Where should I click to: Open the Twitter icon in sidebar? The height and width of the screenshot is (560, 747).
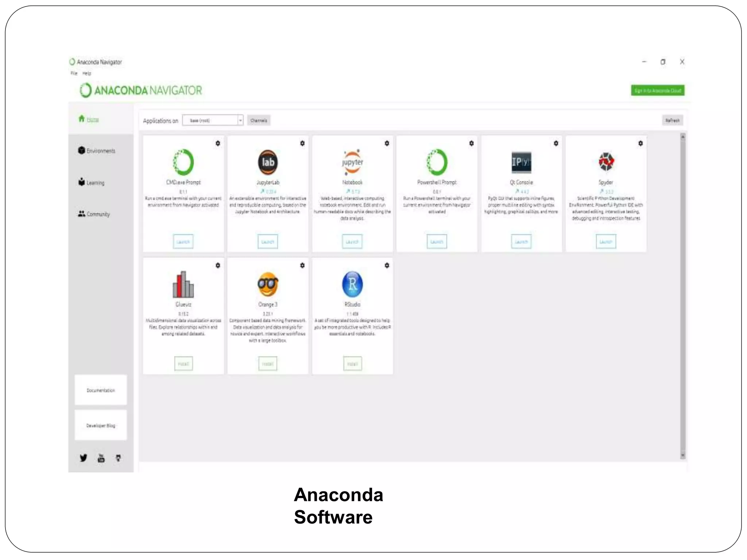(x=84, y=458)
